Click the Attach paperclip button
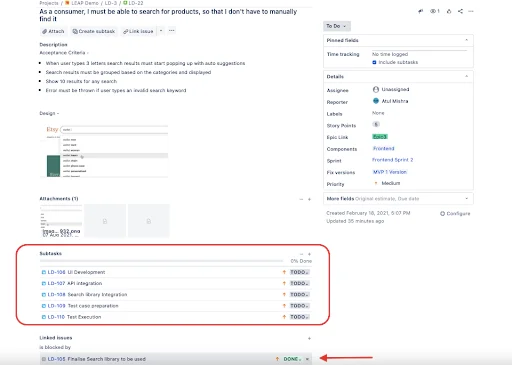 pyautogui.click(x=53, y=31)
